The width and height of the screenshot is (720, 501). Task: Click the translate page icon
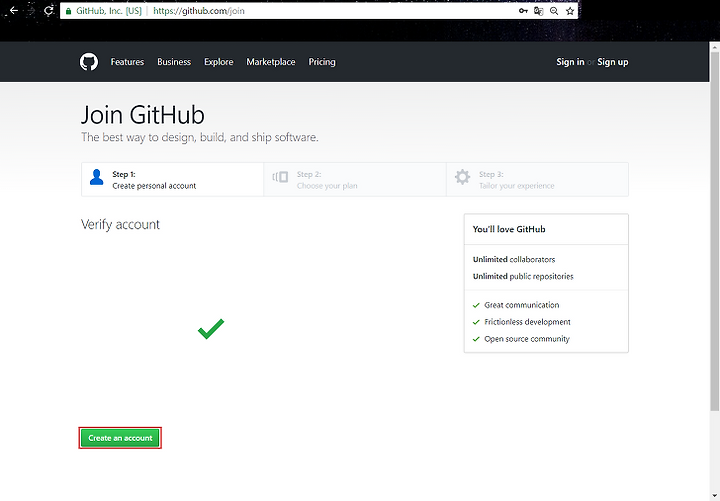coord(539,11)
